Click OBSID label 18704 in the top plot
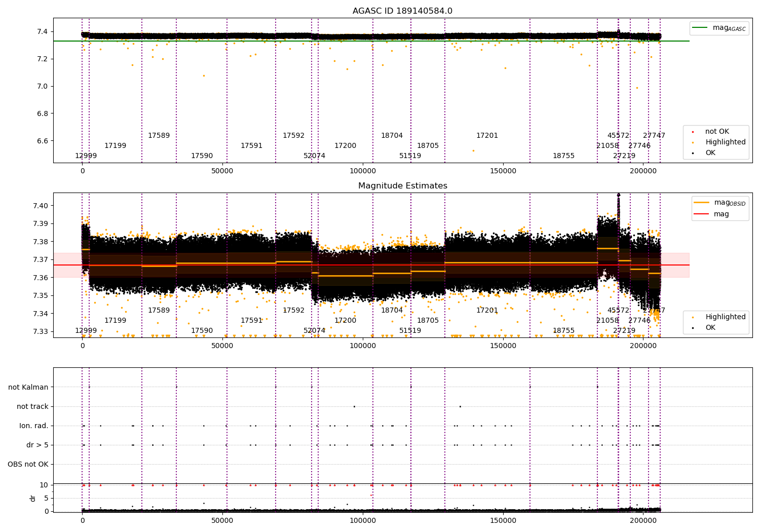Viewport: 760px width, 532px height. click(x=392, y=136)
